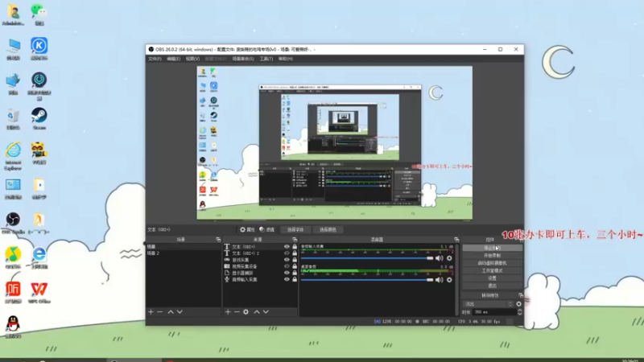Open source 属性 properties gear button
Image resolution: width=644 pixels, height=362 pixels.
pyautogui.click(x=247, y=229)
